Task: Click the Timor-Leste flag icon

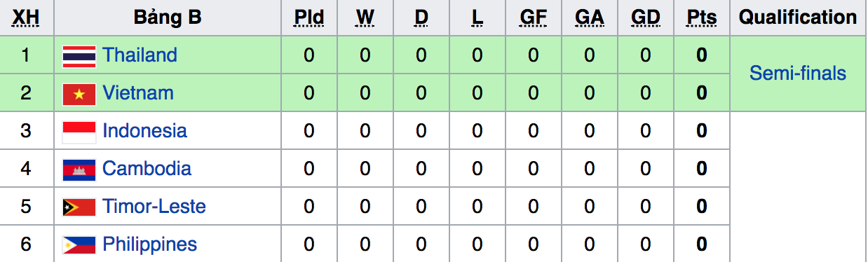Action: (x=79, y=207)
